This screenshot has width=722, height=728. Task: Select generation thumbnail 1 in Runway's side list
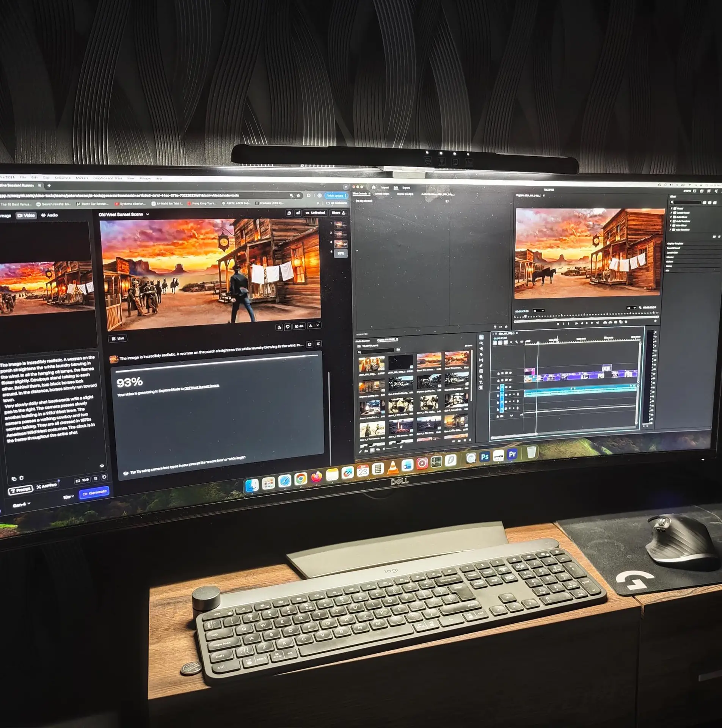(340, 224)
